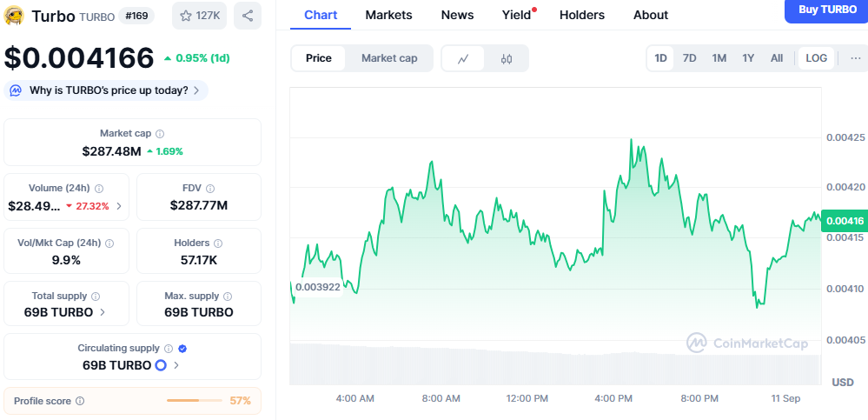The image size is (868, 420).
Task: Switch to candlestick chart icon view
Action: click(507, 58)
